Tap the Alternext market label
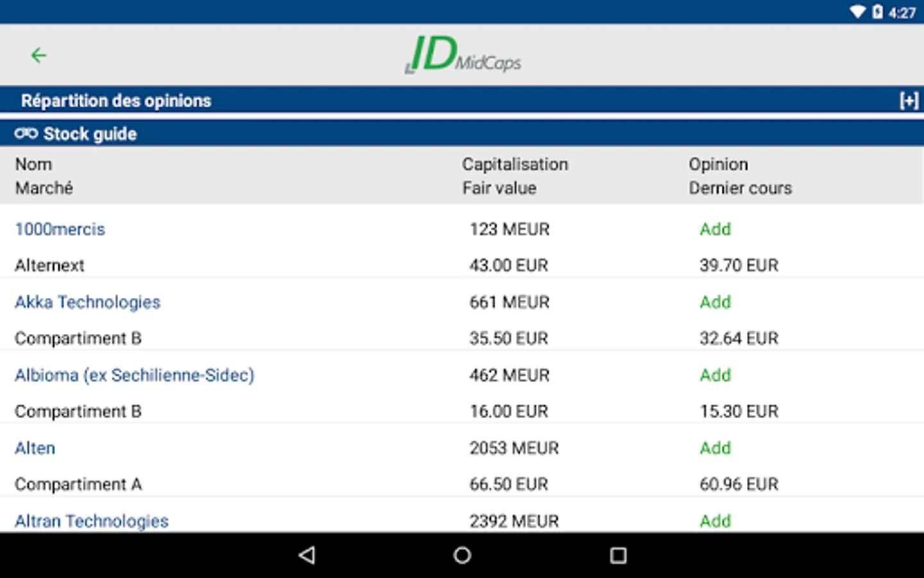Image resolution: width=924 pixels, height=578 pixels. 49,266
